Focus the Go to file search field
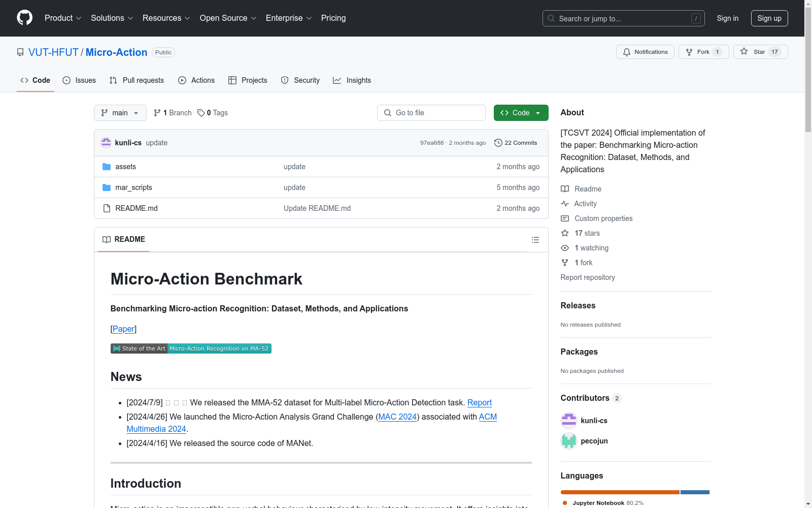This screenshot has width=812, height=508. point(431,113)
